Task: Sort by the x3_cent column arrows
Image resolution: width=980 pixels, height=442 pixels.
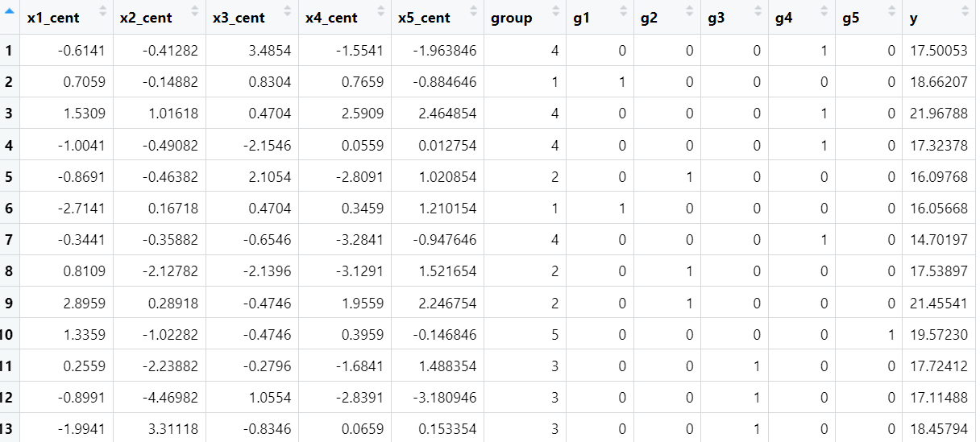Action: 288,11
